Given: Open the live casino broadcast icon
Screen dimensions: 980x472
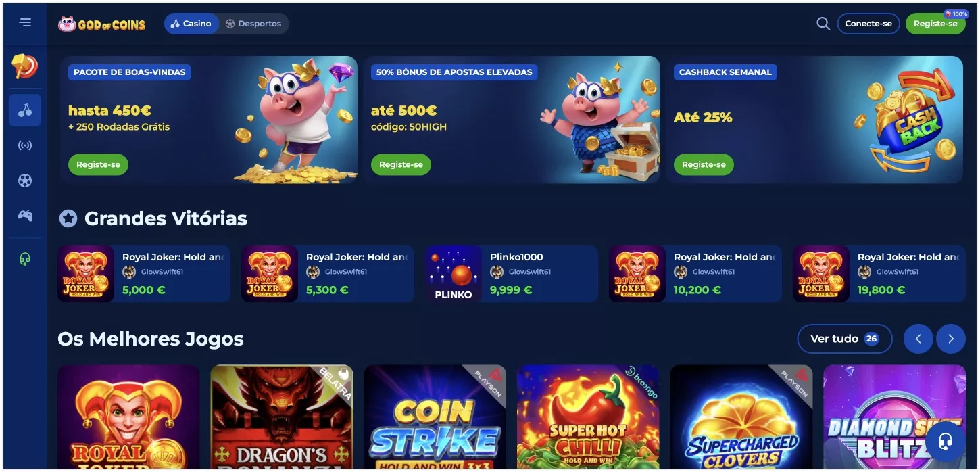Looking at the screenshot, I should [x=25, y=145].
